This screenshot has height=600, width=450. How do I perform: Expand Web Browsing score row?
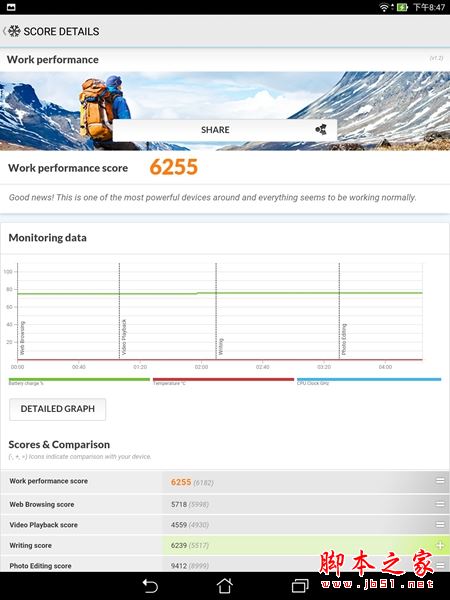(x=440, y=504)
